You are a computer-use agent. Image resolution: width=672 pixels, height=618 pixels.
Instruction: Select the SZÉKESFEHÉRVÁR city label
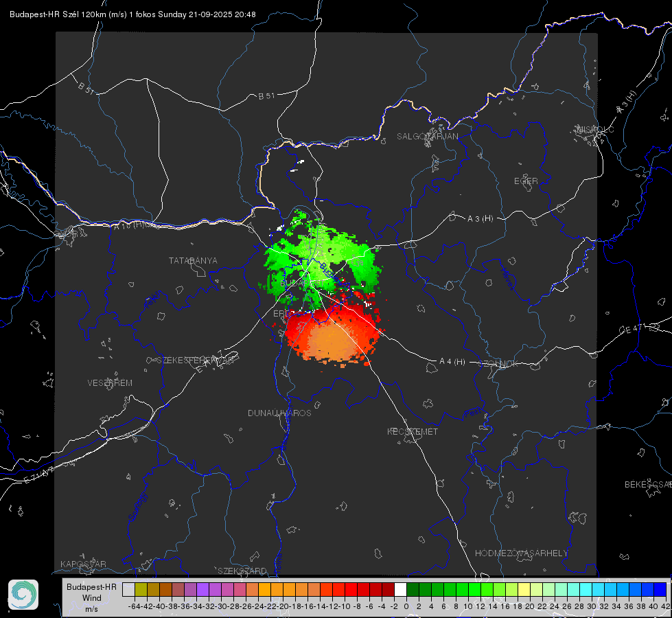(195, 360)
